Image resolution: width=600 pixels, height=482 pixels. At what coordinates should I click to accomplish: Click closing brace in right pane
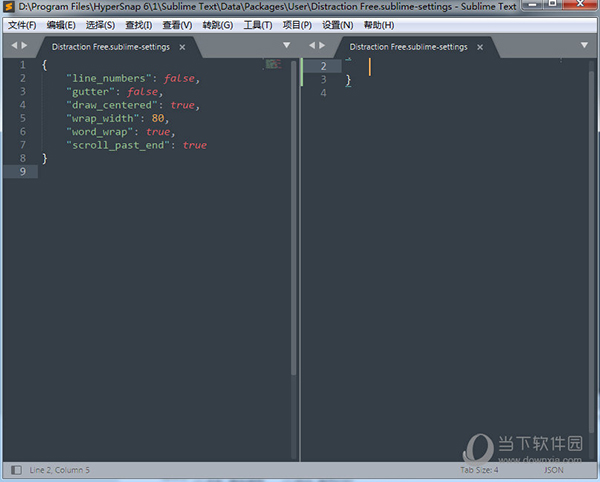348,80
